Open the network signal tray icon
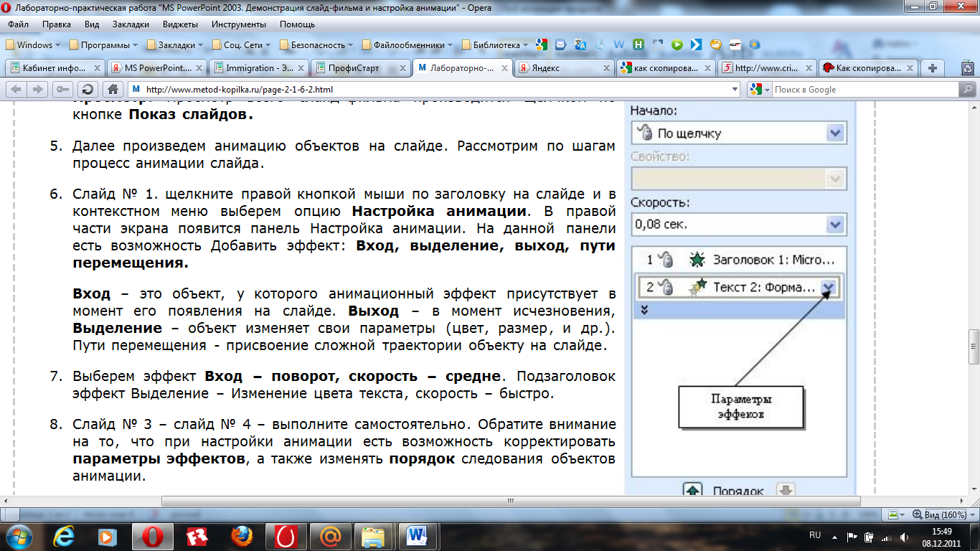The height and width of the screenshot is (551, 980). pyautogui.click(x=887, y=537)
